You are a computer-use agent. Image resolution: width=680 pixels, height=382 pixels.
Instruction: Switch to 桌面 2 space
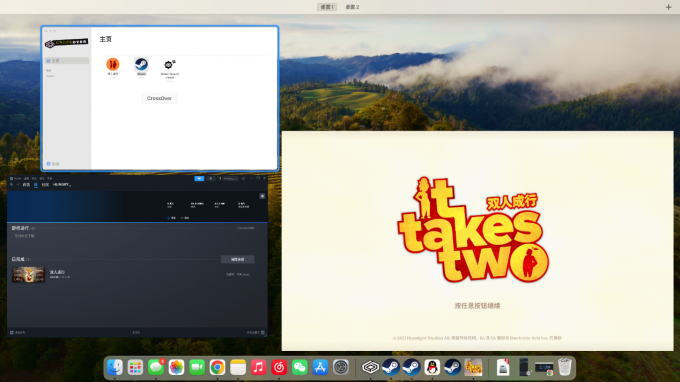352,7
